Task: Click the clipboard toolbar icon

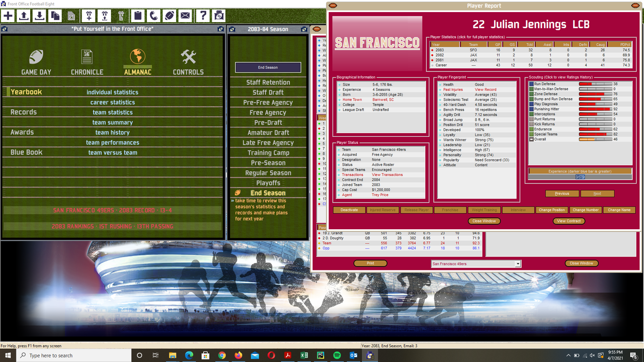Action: point(137,16)
